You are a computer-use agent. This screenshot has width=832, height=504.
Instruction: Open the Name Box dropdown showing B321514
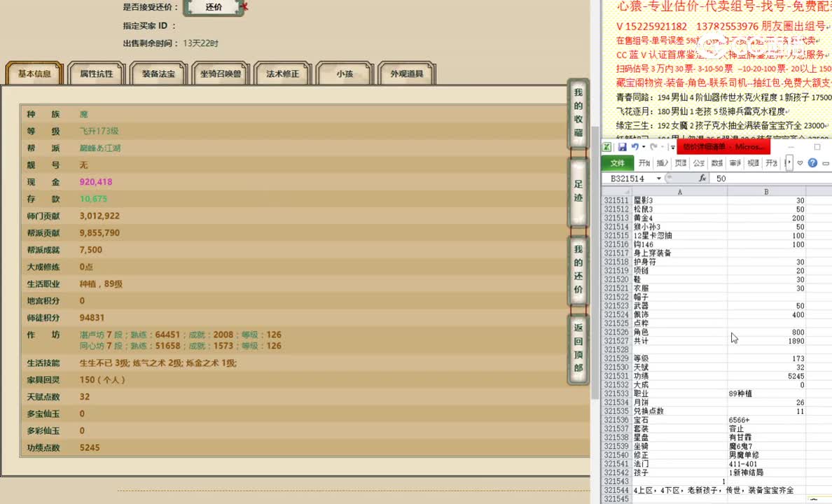[659, 177]
